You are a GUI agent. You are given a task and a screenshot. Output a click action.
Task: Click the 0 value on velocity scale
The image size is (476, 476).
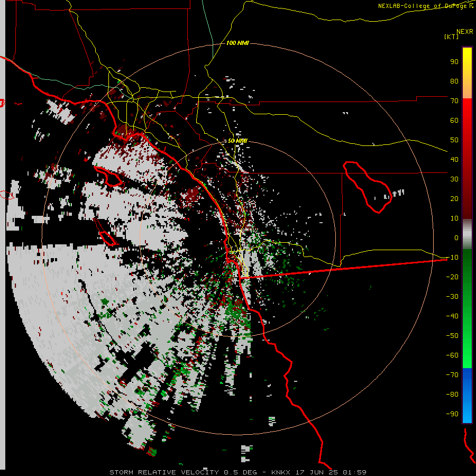pos(456,237)
